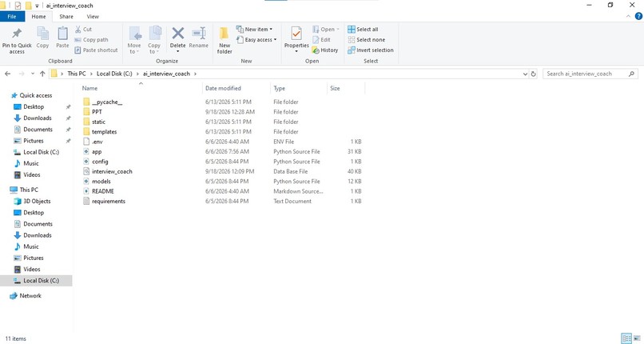644x344 pixels.
Task: Click Select all
Action: tap(363, 29)
